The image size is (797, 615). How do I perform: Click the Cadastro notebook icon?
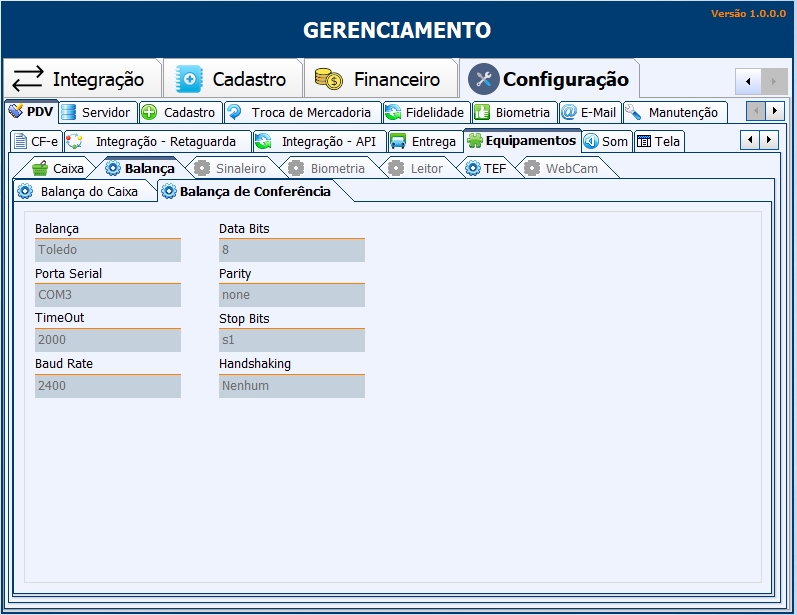pyautogui.click(x=190, y=79)
